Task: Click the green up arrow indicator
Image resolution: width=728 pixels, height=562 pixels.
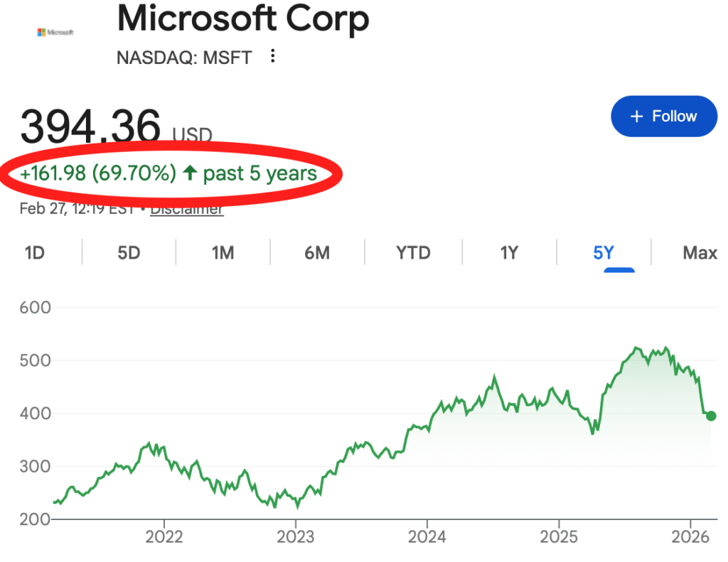Action: click(x=190, y=173)
